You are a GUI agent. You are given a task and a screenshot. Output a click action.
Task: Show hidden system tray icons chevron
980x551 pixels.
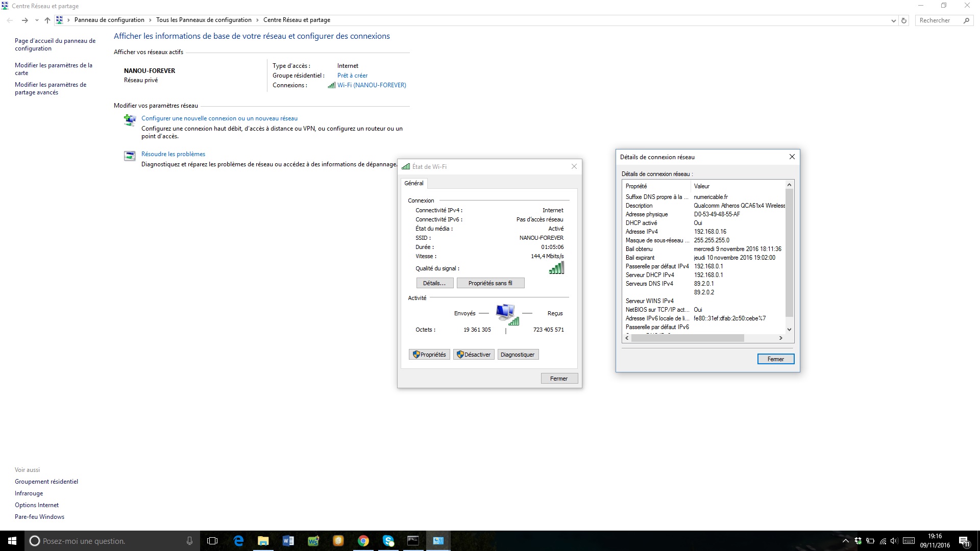(845, 541)
